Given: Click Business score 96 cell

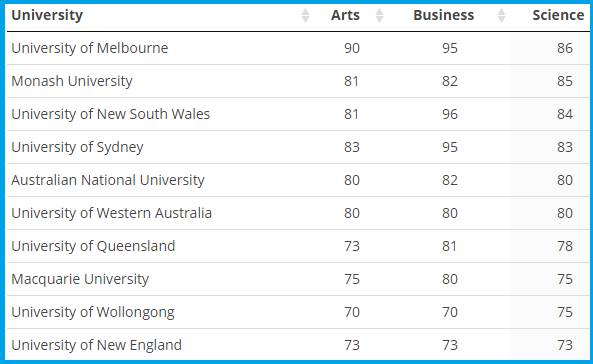Looking at the screenshot, I should point(450,114).
